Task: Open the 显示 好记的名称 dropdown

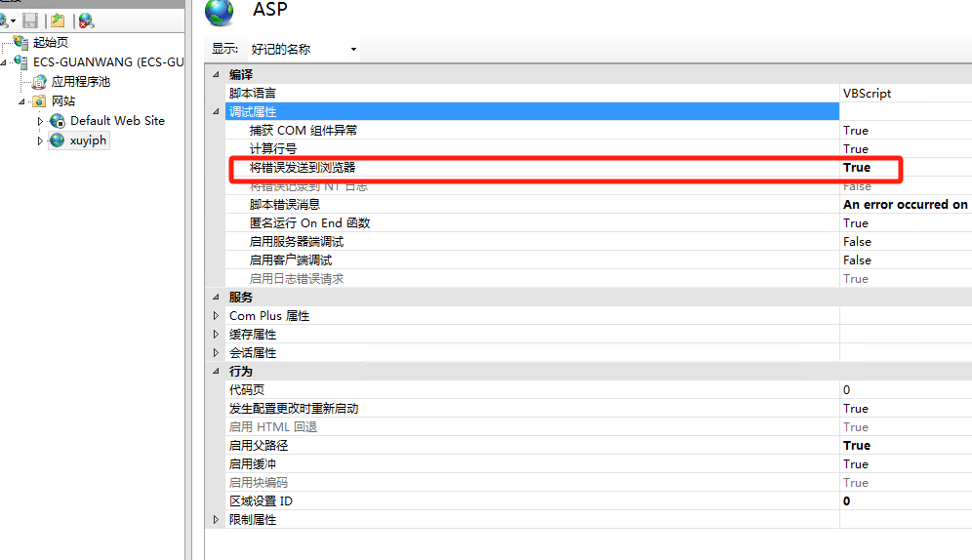Action: click(x=304, y=49)
